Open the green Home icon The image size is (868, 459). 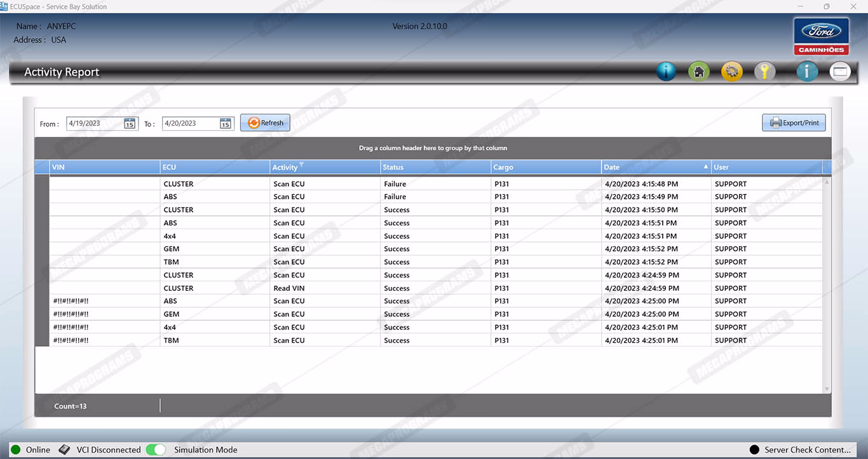698,72
